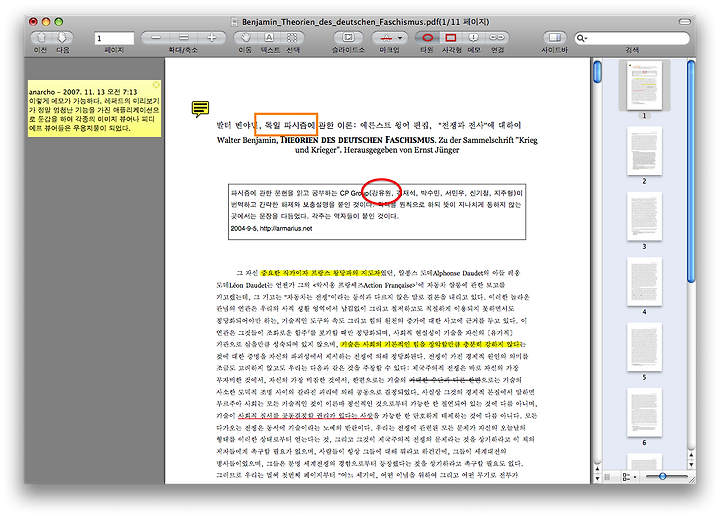Screen dimensions: 720x517
Task: Select the orange rectangle annotation in title
Action: 286,124
